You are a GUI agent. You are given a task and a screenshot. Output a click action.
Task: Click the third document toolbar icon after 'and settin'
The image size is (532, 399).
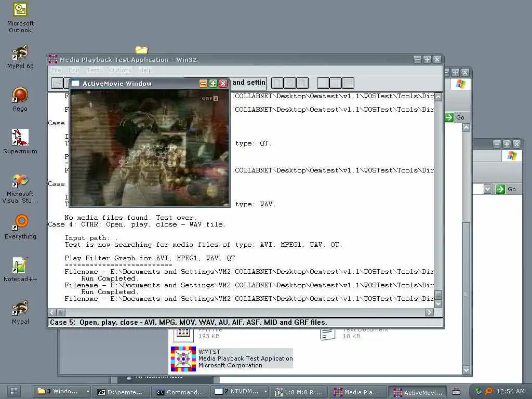(x=302, y=83)
